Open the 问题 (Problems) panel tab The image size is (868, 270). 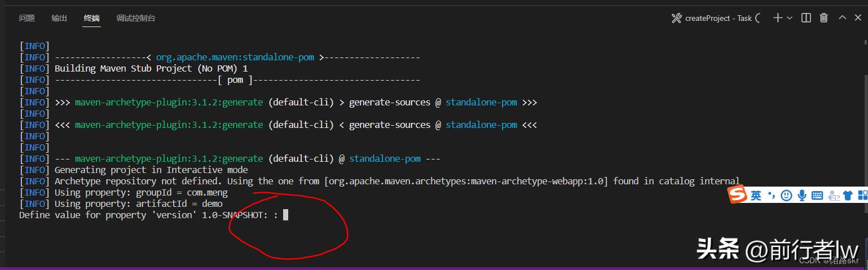click(27, 18)
